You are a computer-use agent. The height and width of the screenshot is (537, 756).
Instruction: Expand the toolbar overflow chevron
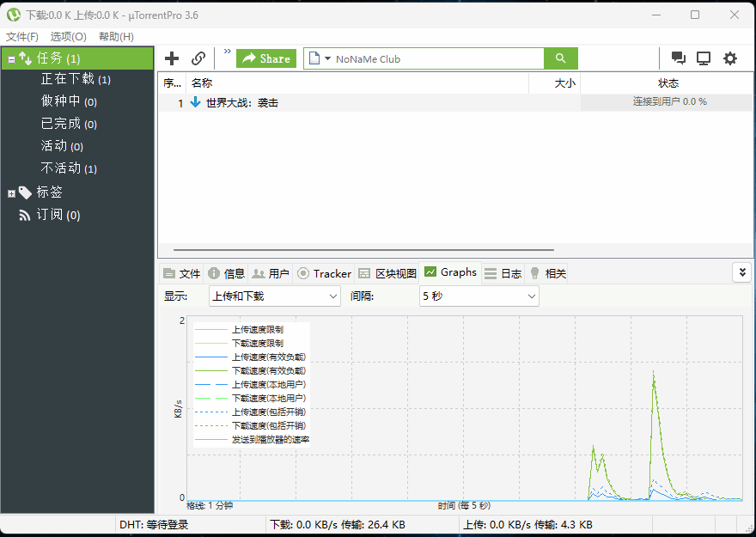(227, 51)
